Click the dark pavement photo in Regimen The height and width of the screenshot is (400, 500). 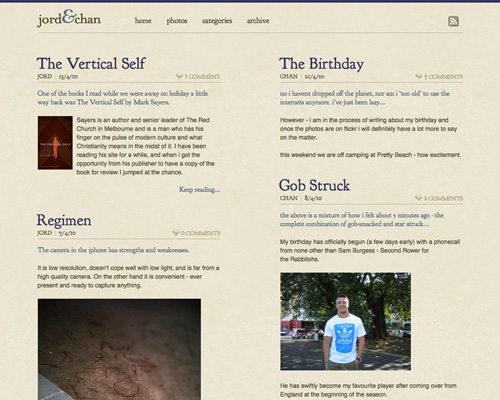tap(119, 349)
